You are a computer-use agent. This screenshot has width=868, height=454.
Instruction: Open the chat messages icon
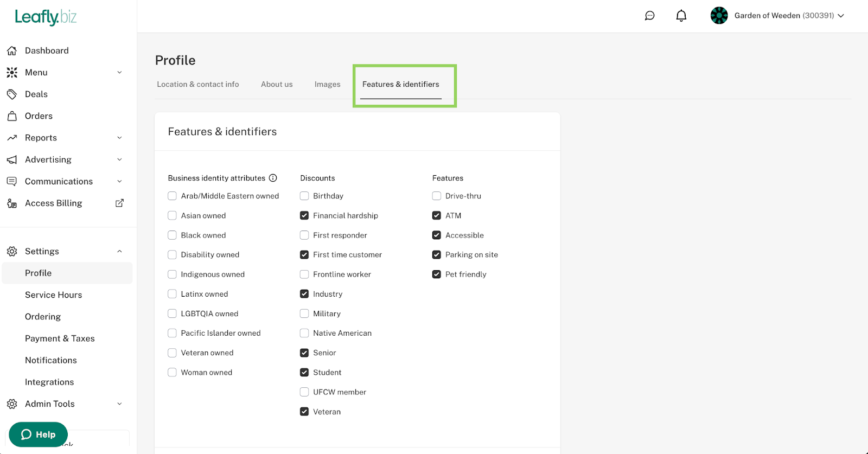tap(649, 16)
